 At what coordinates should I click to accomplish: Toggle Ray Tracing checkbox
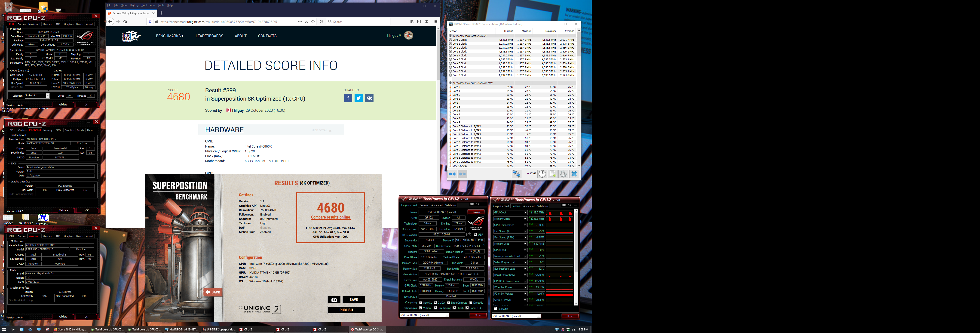[435, 308]
